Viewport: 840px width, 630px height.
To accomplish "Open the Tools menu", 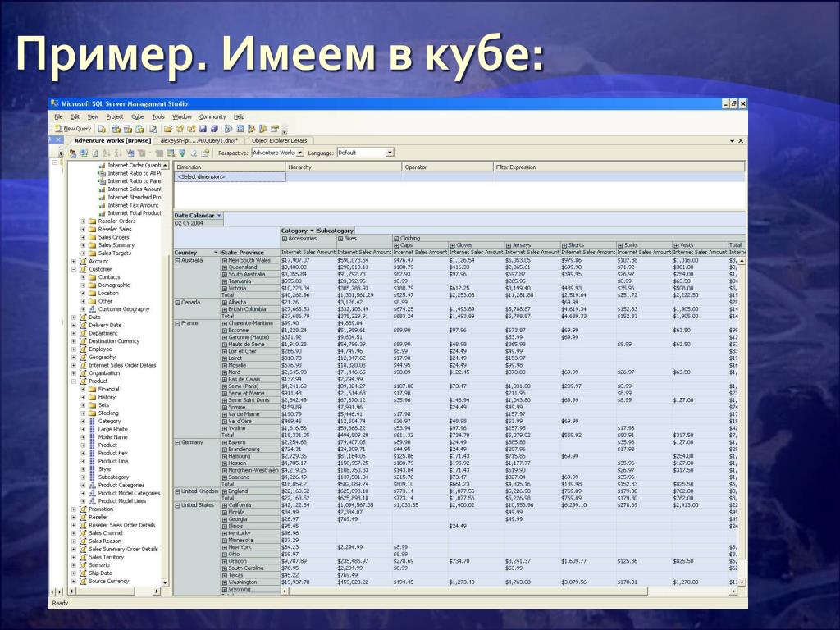I will [158, 116].
